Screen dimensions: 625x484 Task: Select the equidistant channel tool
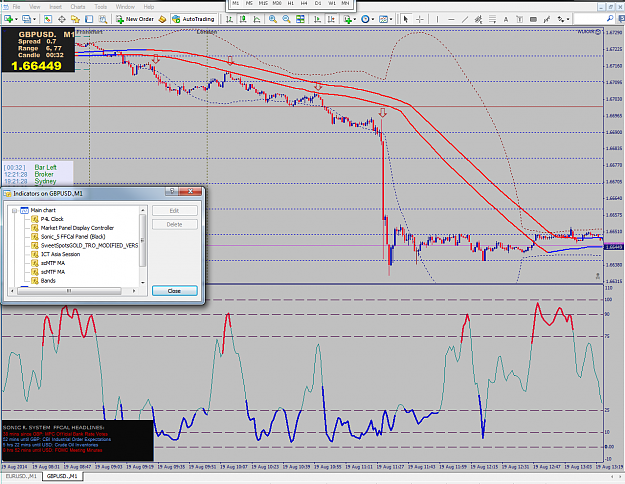point(478,19)
